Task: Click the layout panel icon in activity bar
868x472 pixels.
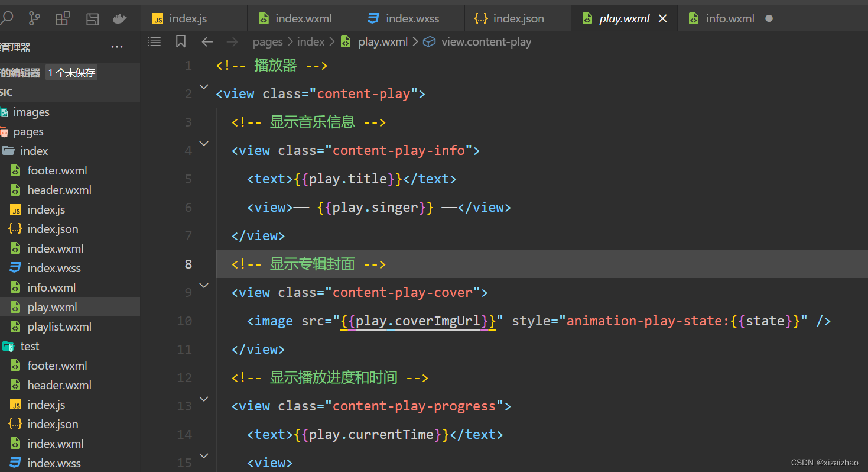Action: pyautogui.click(x=92, y=18)
